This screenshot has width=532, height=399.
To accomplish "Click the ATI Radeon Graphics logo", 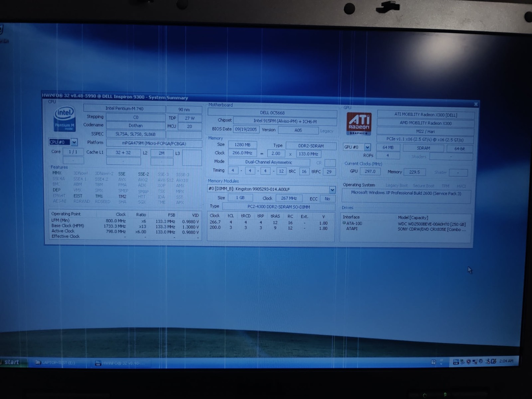I will pyautogui.click(x=358, y=123).
